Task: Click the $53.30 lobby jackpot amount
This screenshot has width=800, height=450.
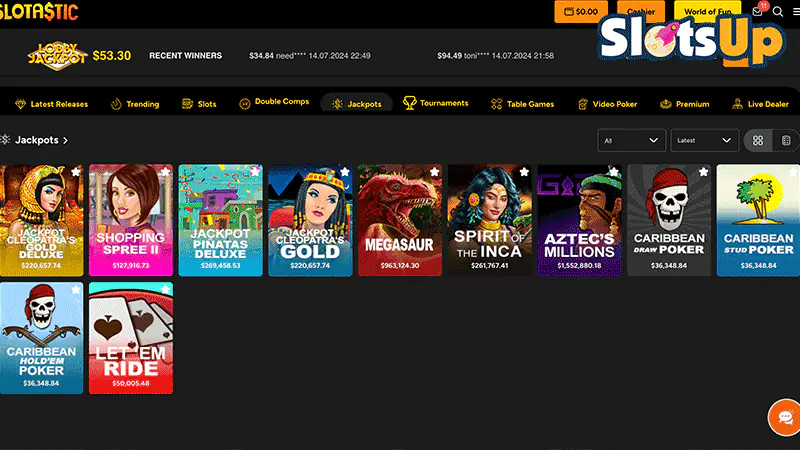Action: [112, 56]
